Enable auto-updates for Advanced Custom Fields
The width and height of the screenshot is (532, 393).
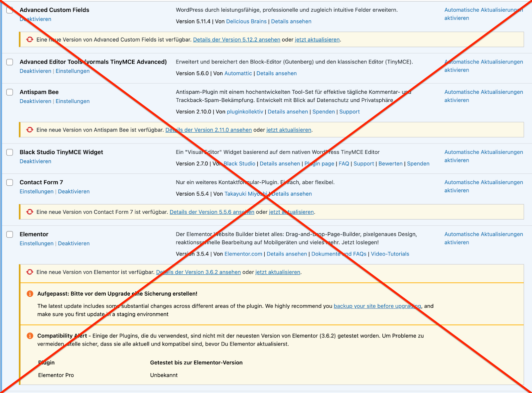tap(483, 14)
